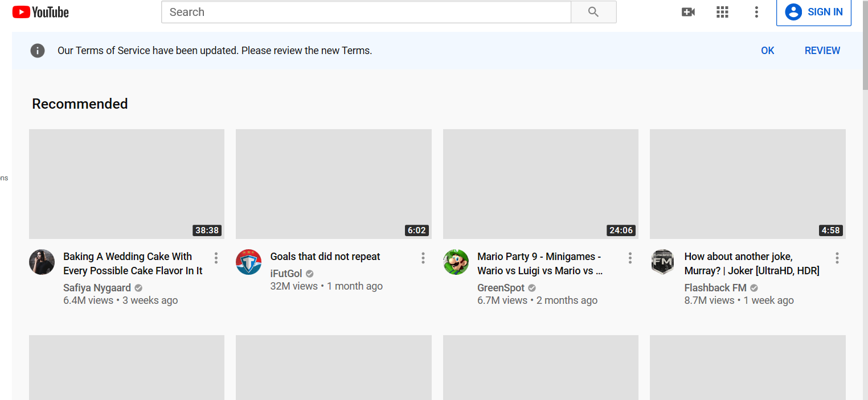This screenshot has width=868, height=400.
Task: Open video 'Baking A Wedding Cake With Every Possible Cake Flavor'
Action: (x=133, y=263)
